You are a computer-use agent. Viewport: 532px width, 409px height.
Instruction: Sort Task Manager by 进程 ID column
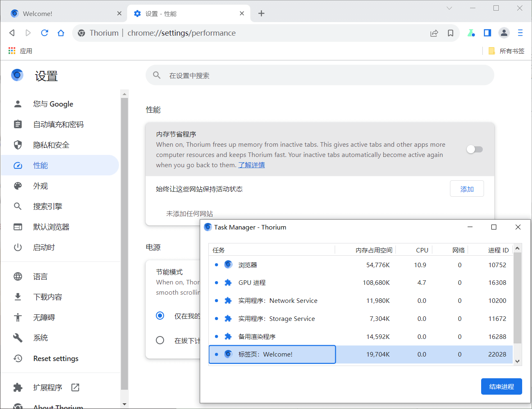pyautogui.click(x=491, y=250)
